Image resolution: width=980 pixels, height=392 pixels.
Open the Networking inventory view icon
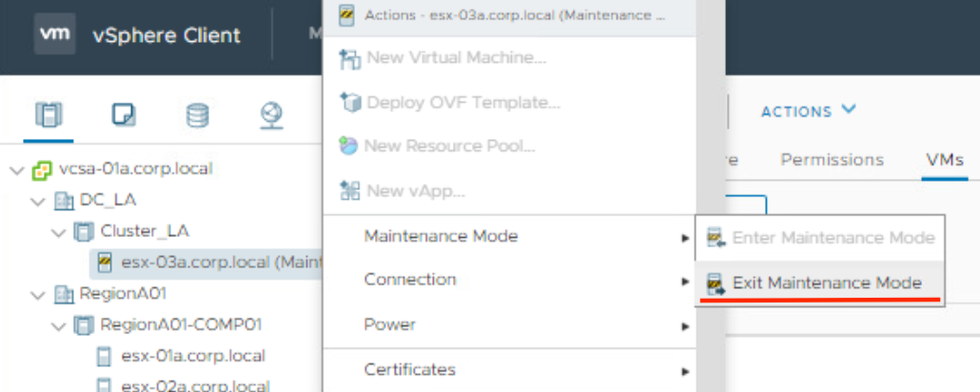pos(272,116)
